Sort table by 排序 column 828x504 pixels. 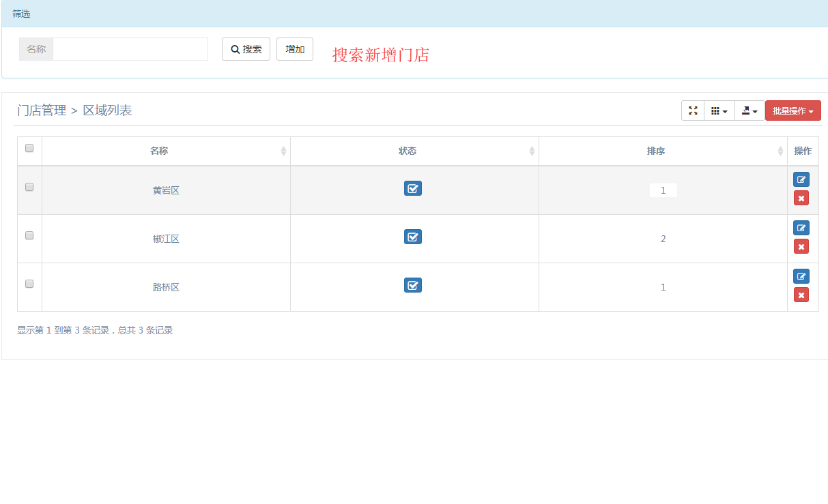[663, 151]
